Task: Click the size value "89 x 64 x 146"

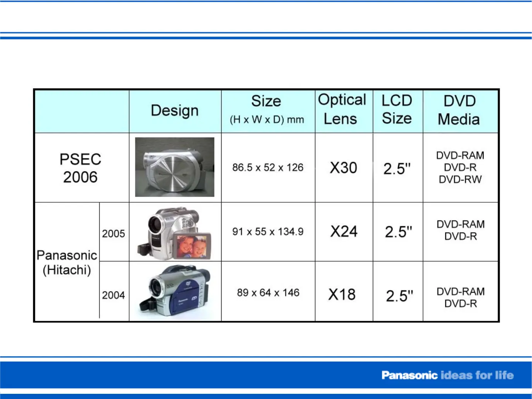Action: [268, 293]
